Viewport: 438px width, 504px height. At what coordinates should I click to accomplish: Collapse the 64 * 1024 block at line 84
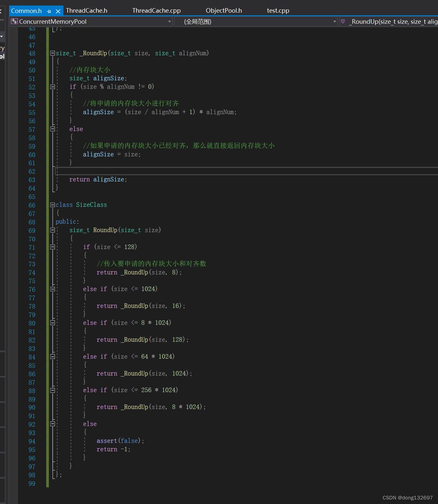[52, 357]
